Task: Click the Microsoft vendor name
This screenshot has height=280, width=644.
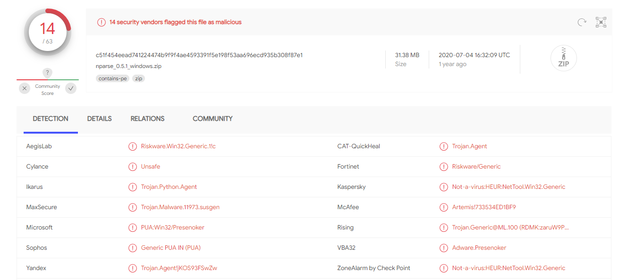Action: click(x=40, y=228)
